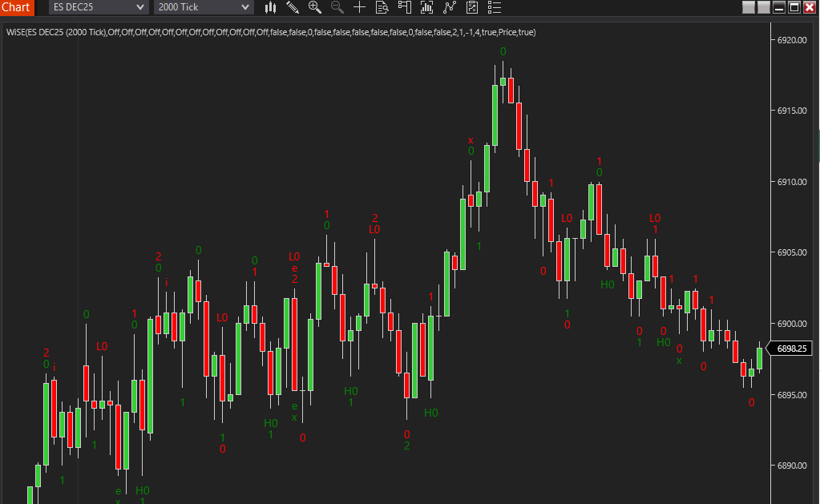Maximize the chart window

pos(794,7)
